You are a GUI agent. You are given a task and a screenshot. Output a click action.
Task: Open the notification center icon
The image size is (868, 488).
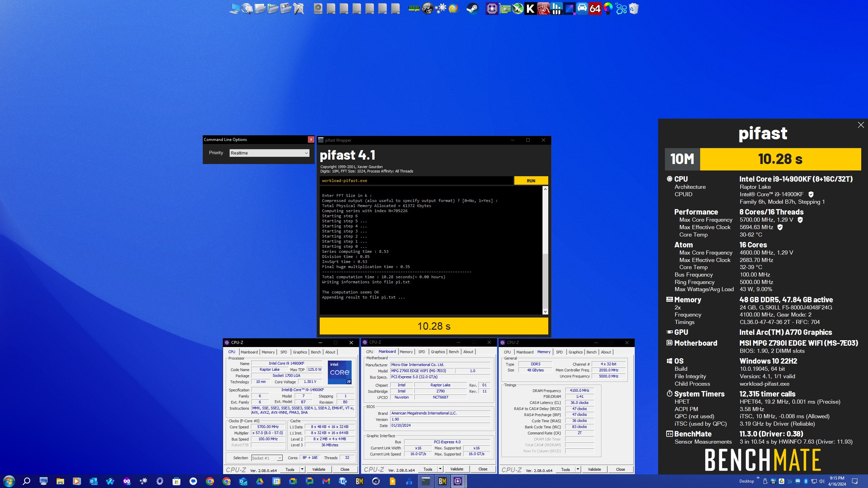[x=855, y=481]
